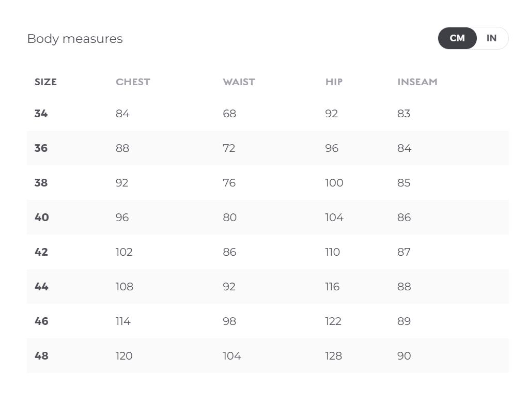Select the size 42 row label
527x420 pixels.
[x=41, y=252]
